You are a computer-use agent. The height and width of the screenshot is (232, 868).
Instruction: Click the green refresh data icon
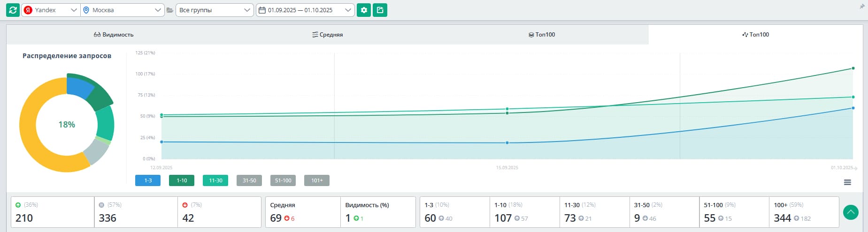tap(13, 10)
